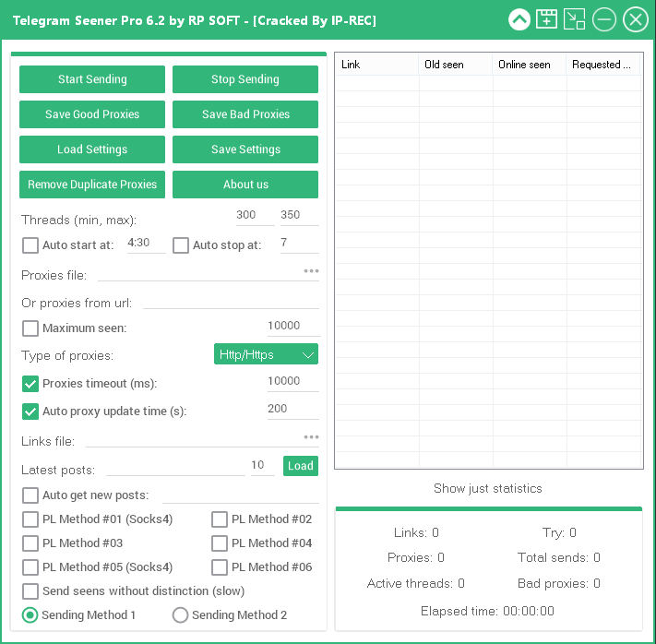Click the Or proxies from url field
656x644 pixels.
231,302
